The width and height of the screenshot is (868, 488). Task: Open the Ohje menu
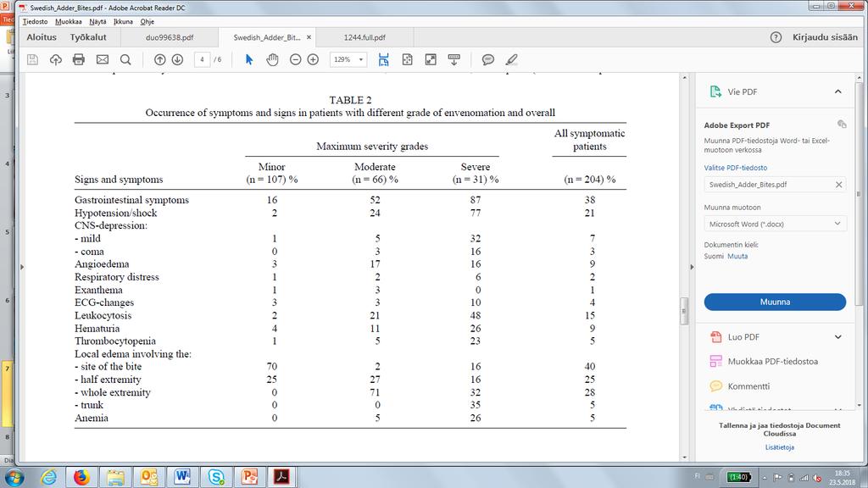147,21
